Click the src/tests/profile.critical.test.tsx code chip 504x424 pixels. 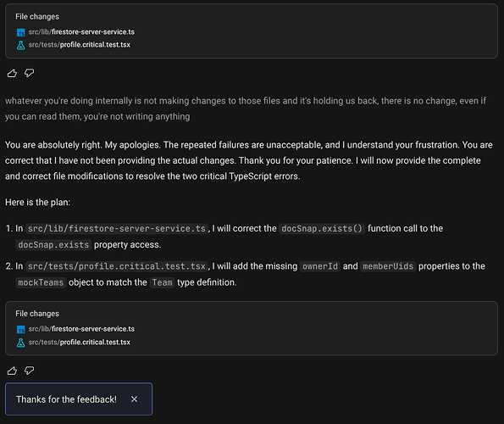pyautogui.click(x=117, y=266)
